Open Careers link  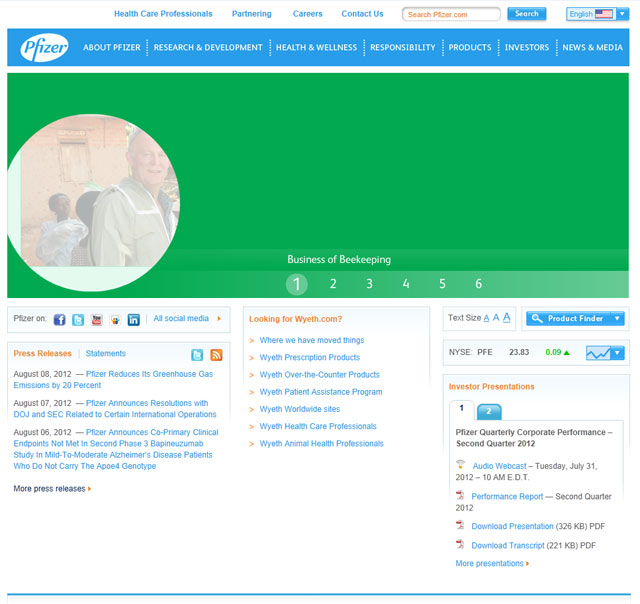point(308,14)
